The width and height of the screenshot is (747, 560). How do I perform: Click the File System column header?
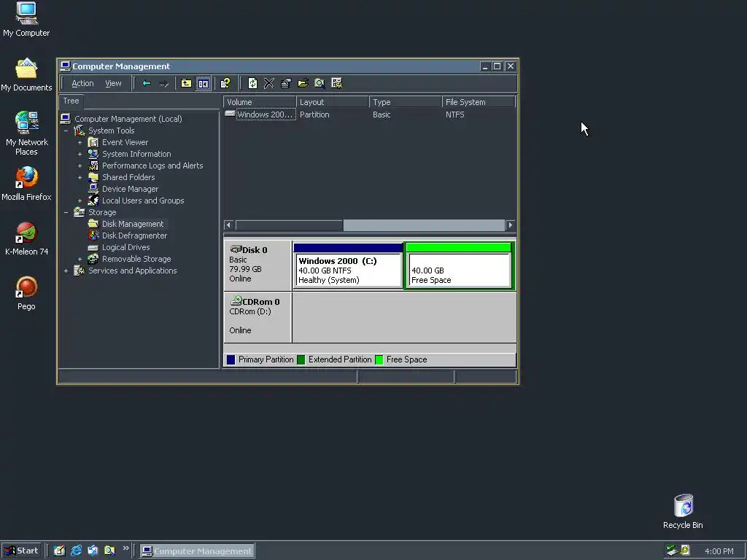[x=479, y=102]
